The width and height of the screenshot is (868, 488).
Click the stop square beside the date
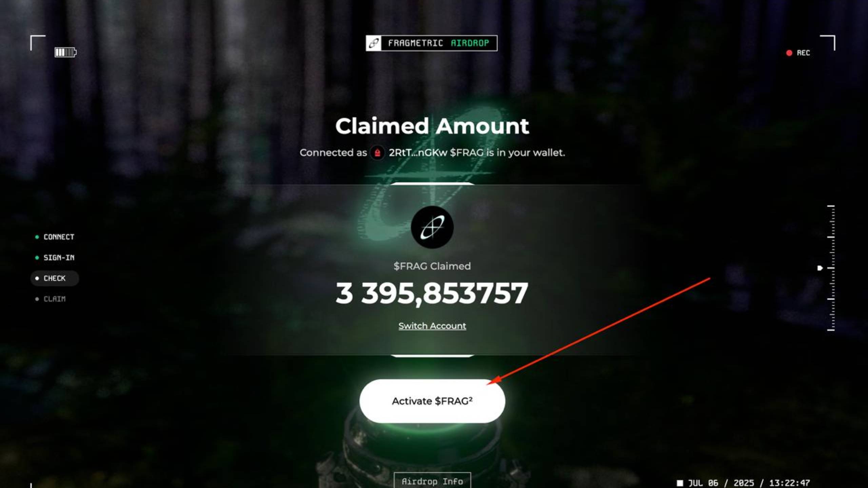[680, 483]
